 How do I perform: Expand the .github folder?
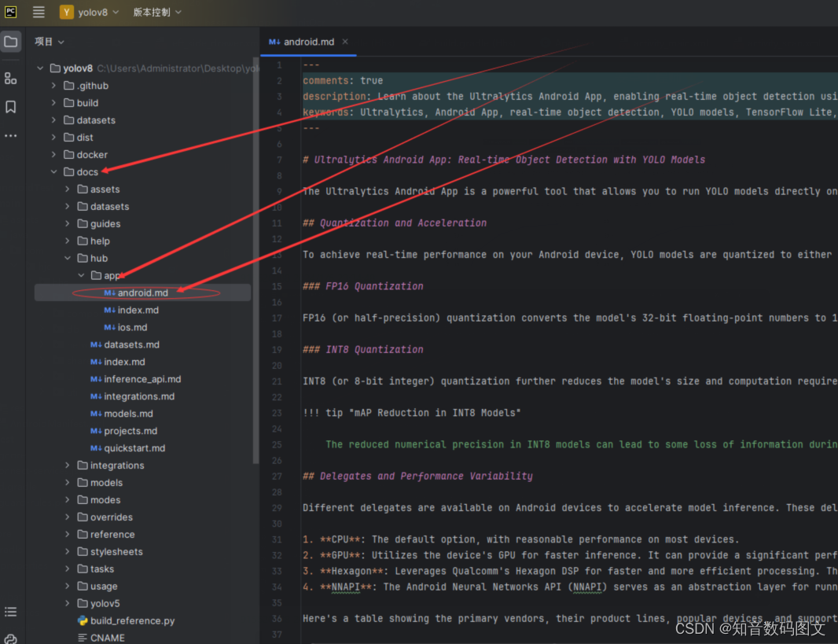coord(53,86)
